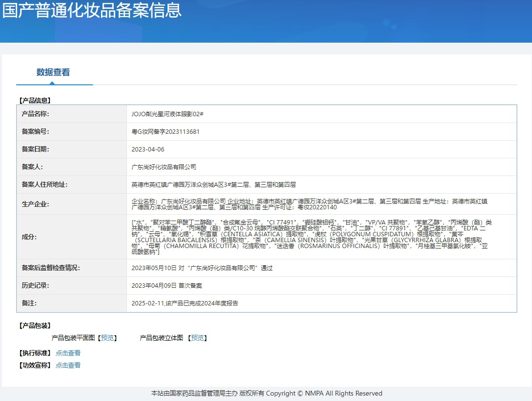This screenshot has width=532, height=401.
Task: Select the 备案编号 value 粤G妆网备字2023113681
Action: 165,132
